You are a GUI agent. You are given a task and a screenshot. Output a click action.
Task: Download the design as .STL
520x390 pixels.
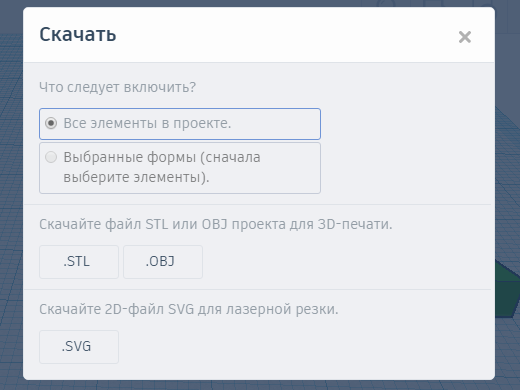pyautogui.click(x=79, y=262)
